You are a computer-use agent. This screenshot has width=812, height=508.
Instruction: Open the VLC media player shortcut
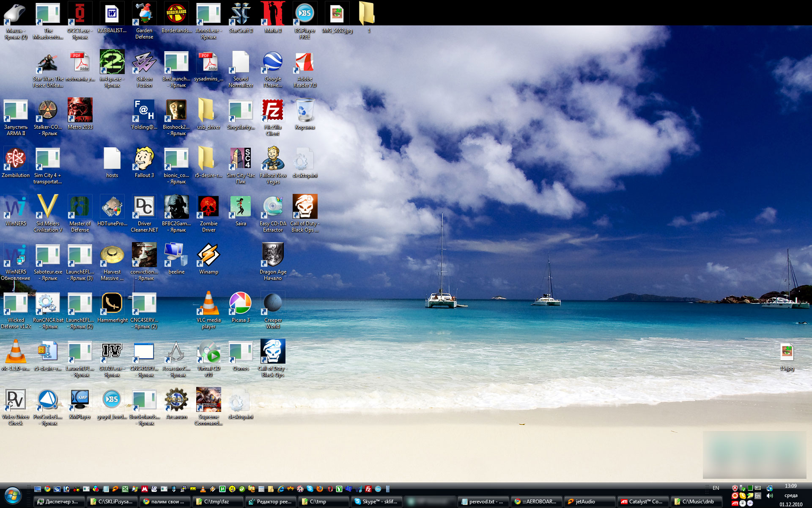[208, 310]
